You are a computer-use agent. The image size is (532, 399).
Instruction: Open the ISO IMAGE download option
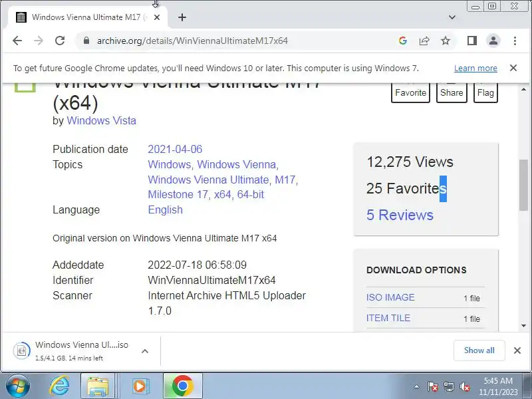coord(390,297)
